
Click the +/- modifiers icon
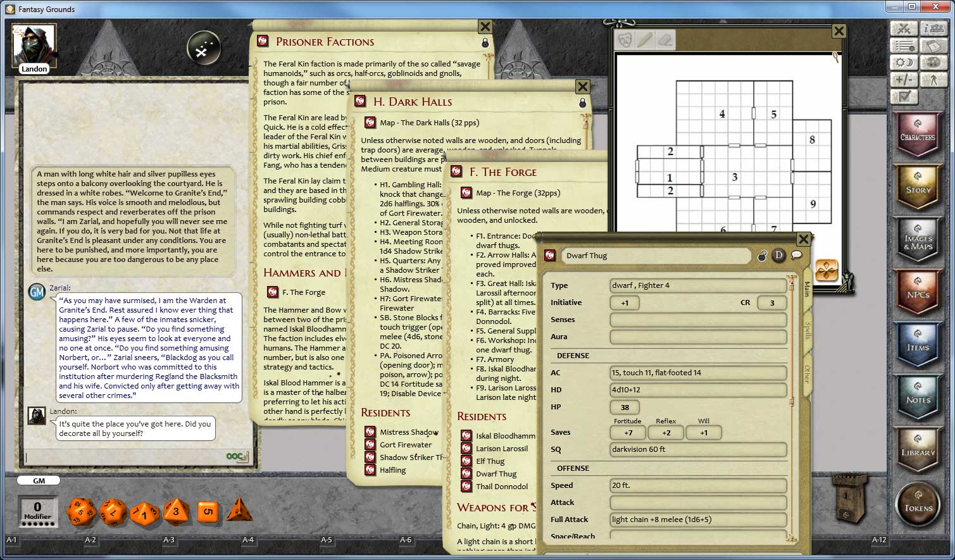click(904, 79)
